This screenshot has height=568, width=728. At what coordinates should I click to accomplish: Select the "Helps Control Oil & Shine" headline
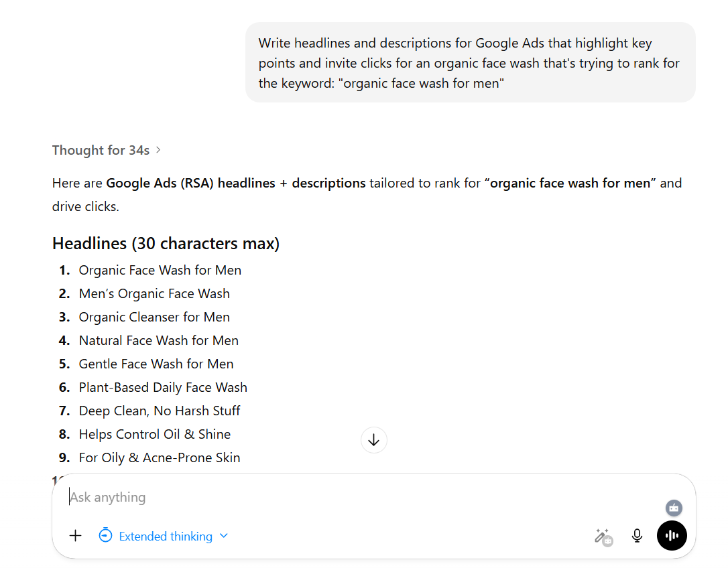tap(155, 434)
